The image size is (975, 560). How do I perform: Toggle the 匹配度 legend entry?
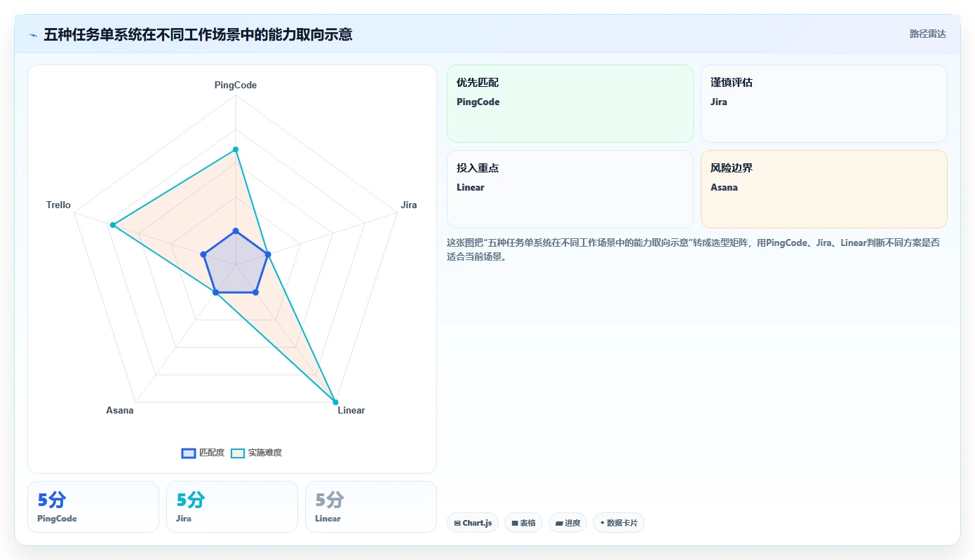(x=203, y=453)
